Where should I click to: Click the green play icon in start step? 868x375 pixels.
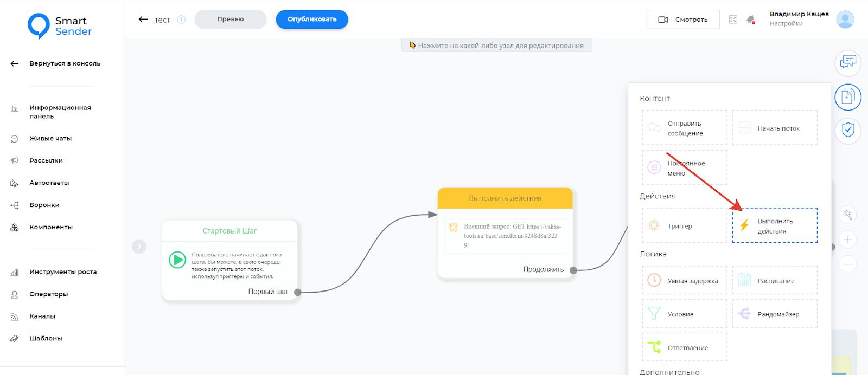tap(177, 260)
